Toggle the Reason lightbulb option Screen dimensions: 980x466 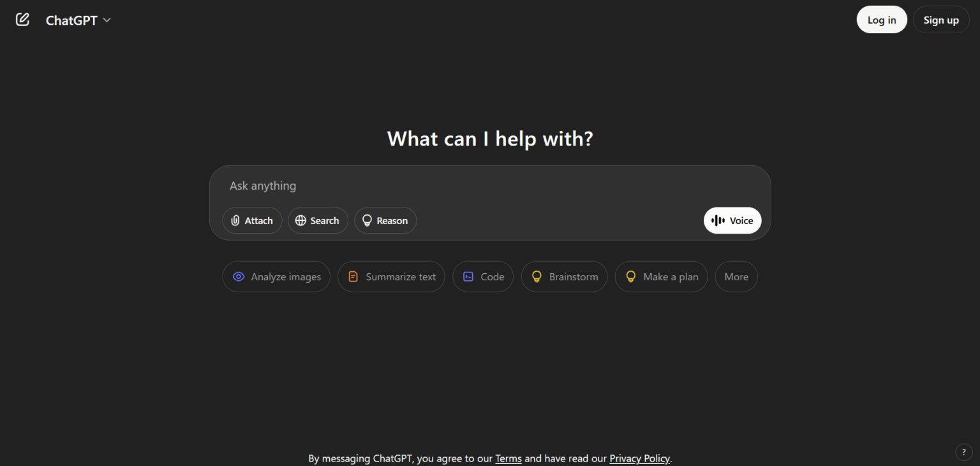click(385, 221)
